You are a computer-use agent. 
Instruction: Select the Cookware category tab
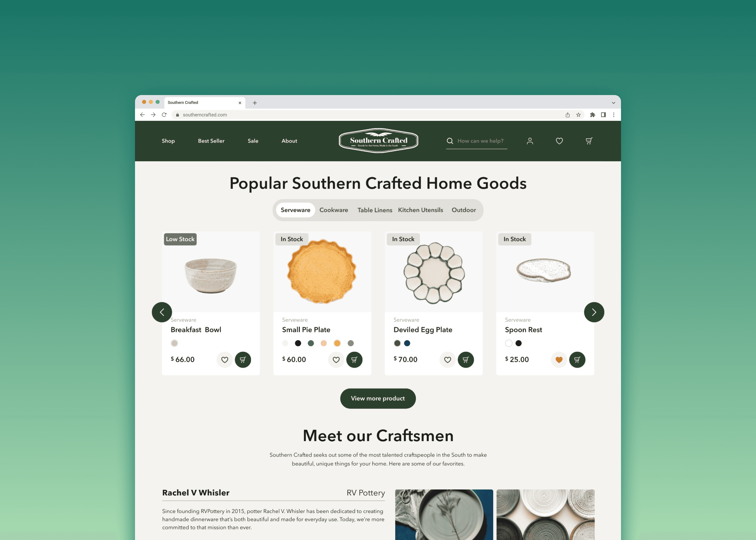click(334, 210)
